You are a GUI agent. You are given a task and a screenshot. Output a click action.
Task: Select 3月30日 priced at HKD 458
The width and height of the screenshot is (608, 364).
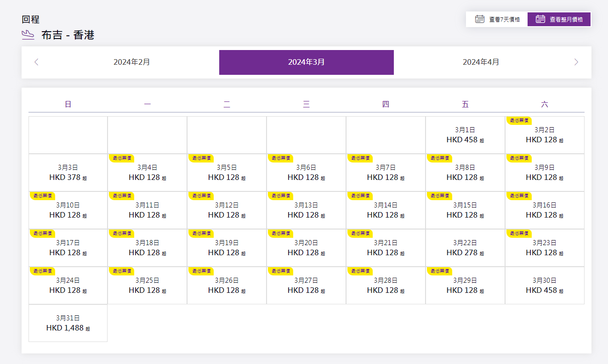click(x=545, y=286)
